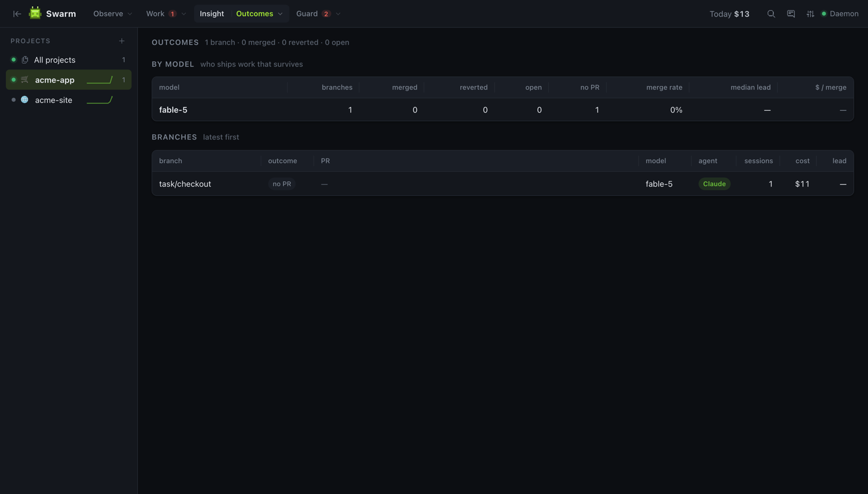Click the acme-app sparkline chart
Screen dimensions: 868x494
[x=100, y=80]
